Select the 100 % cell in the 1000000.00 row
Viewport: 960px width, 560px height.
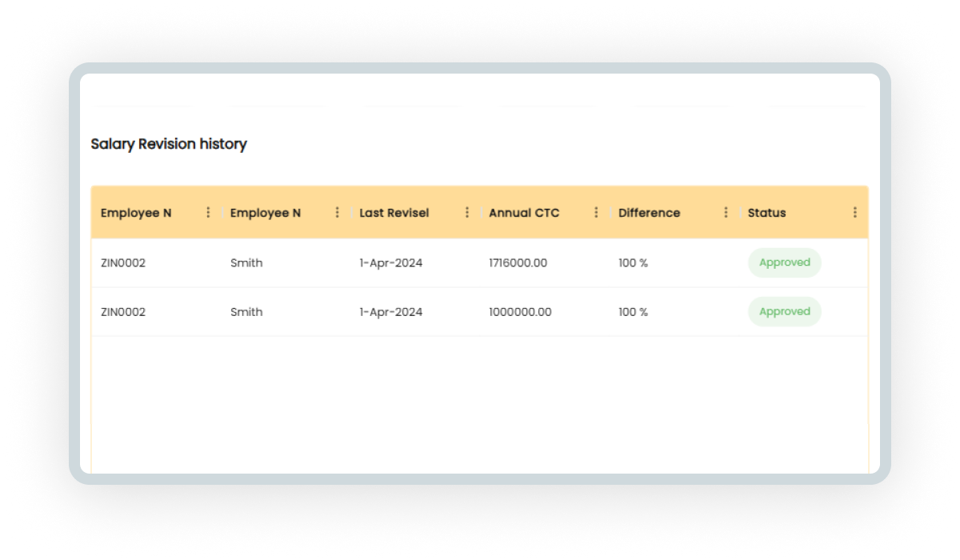point(633,313)
